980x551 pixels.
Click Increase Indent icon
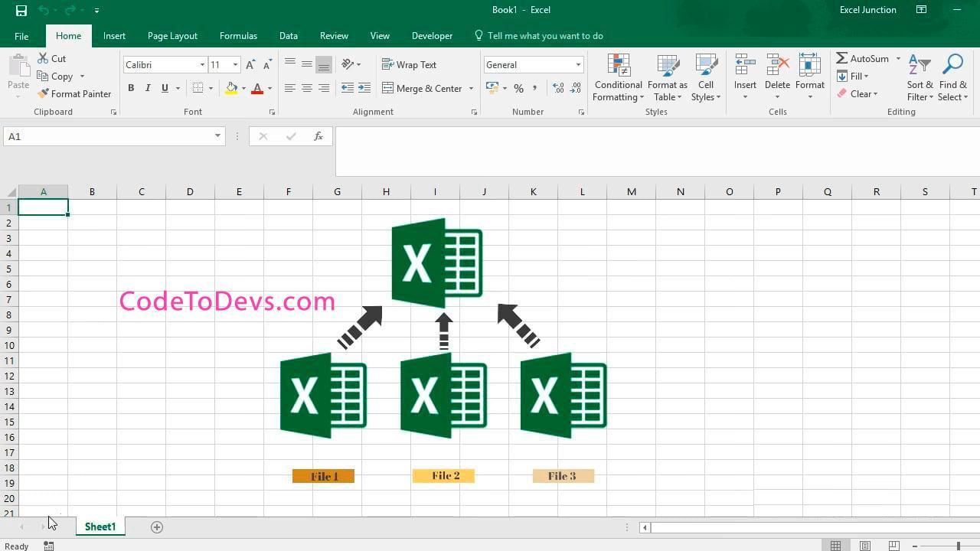click(x=364, y=88)
